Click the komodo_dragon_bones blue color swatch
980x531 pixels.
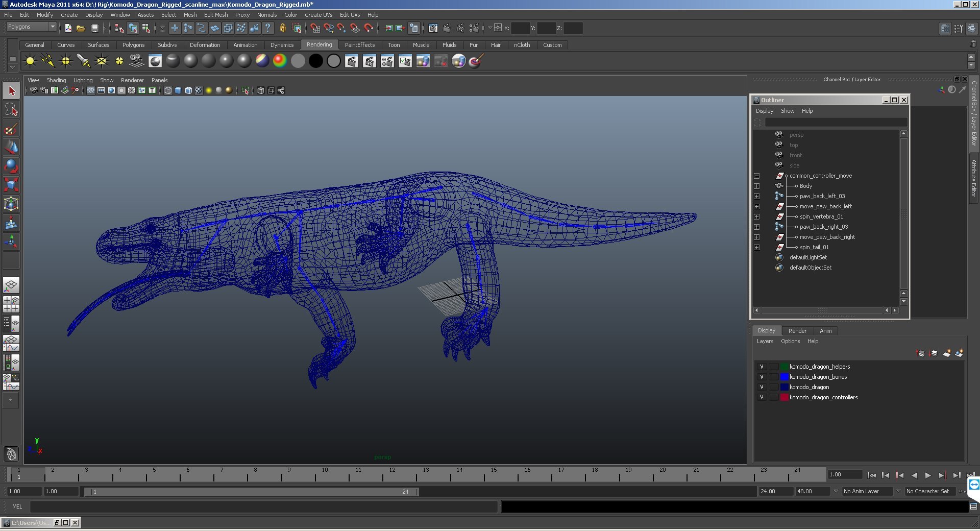[x=785, y=377]
